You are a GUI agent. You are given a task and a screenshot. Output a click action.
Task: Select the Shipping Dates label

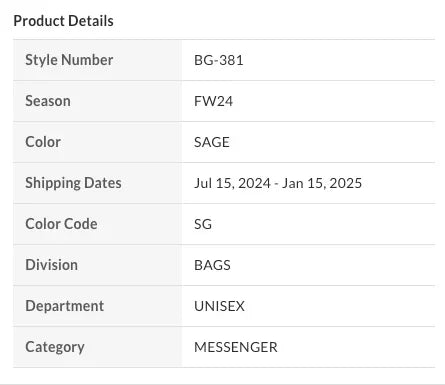click(x=73, y=183)
